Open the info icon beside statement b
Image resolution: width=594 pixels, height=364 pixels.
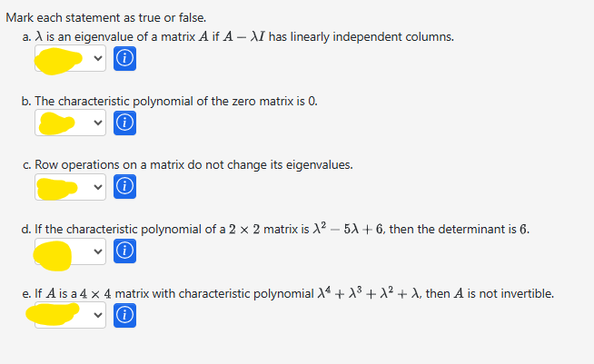tap(127, 123)
